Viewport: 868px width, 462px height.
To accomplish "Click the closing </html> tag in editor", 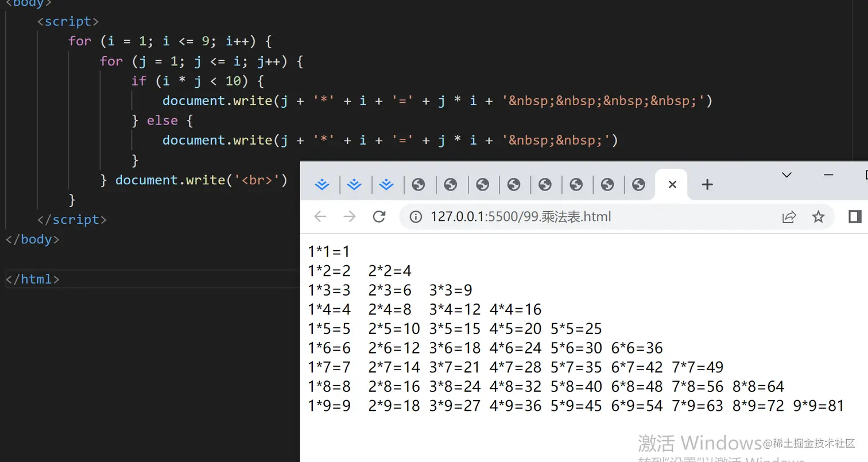I will (32, 279).
